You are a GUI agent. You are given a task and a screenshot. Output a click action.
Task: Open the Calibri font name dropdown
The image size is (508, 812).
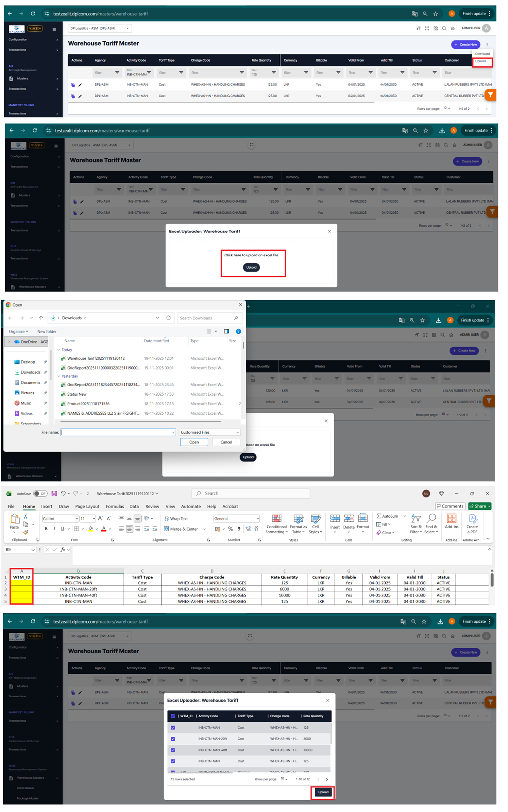point(77,519)
